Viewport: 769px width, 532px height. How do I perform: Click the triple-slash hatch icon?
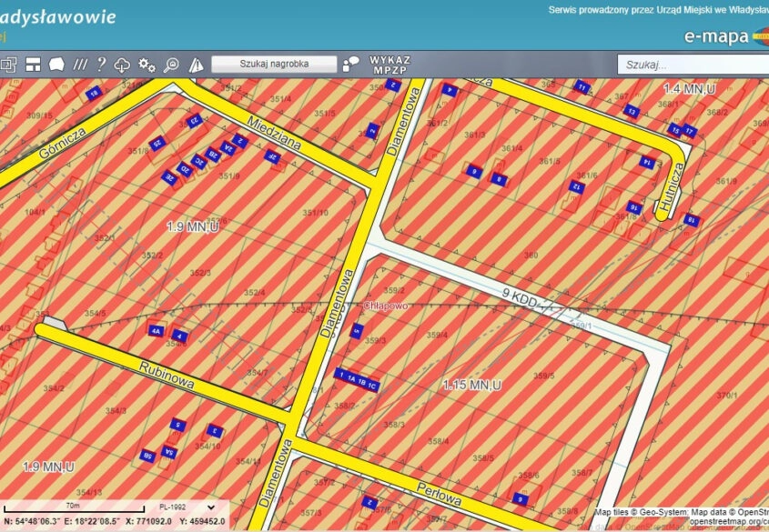point(80,65)
